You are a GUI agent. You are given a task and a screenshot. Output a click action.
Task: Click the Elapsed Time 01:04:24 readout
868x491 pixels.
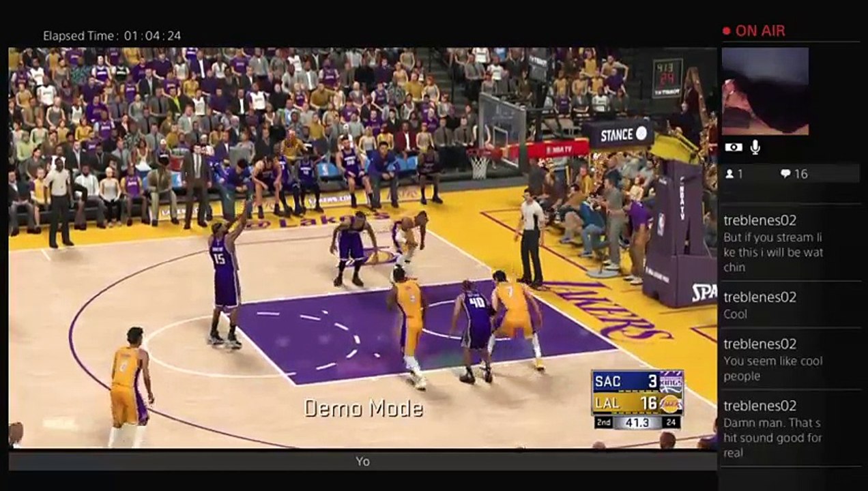point(112,35)
